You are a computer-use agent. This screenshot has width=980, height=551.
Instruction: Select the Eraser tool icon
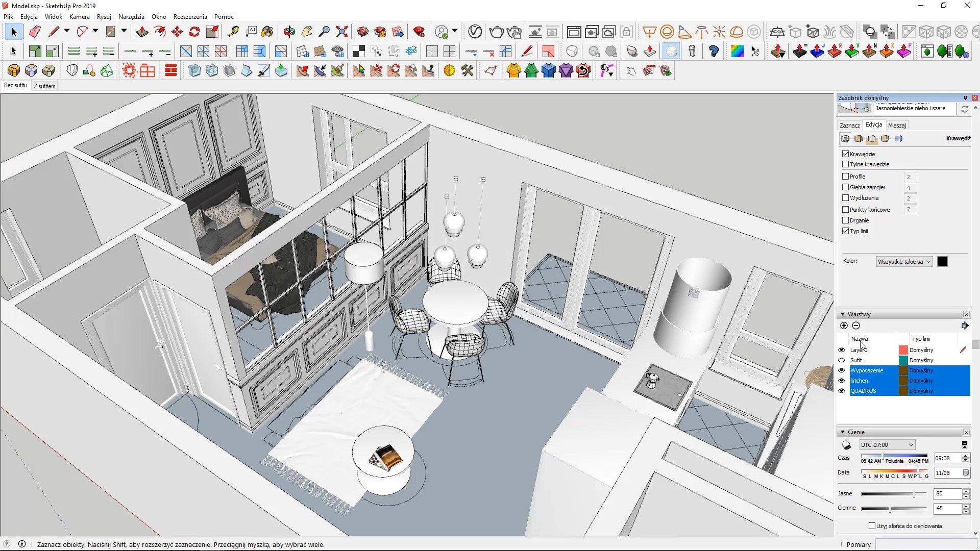point(34,32)
